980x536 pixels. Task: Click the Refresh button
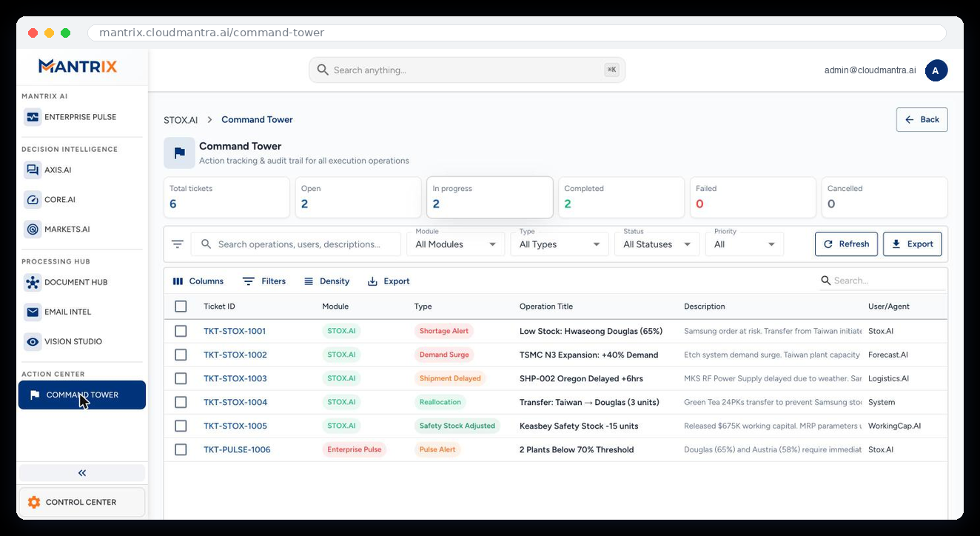click(846, 244)
